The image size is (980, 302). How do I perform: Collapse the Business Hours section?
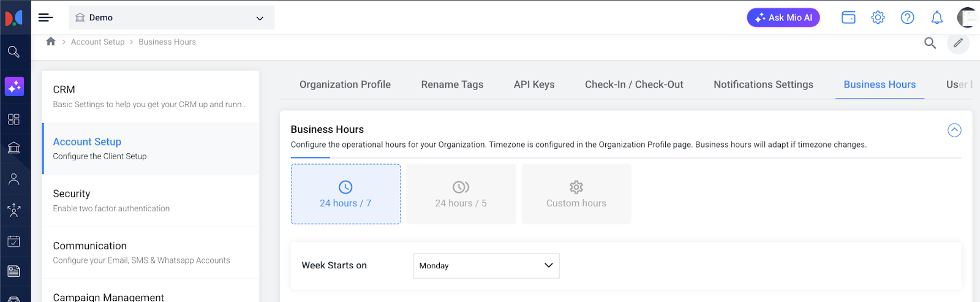[954, 130]
